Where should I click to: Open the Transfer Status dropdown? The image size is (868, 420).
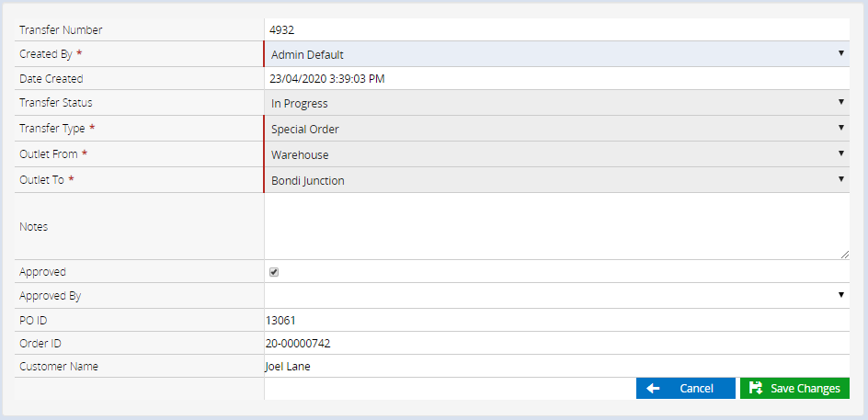point(557,103)
